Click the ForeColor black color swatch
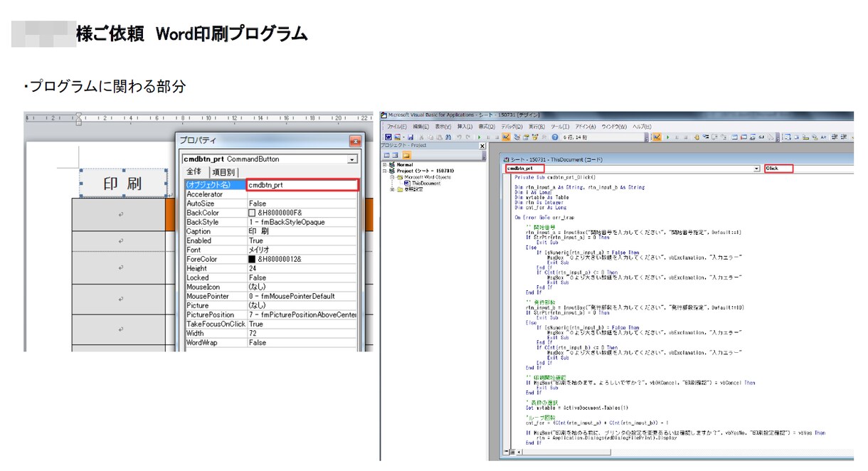The image size is (868, 471). tap(252, 259)
